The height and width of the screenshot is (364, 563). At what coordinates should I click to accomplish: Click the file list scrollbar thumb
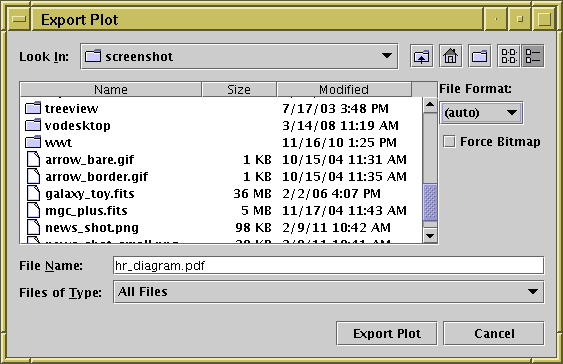point(430,202)
